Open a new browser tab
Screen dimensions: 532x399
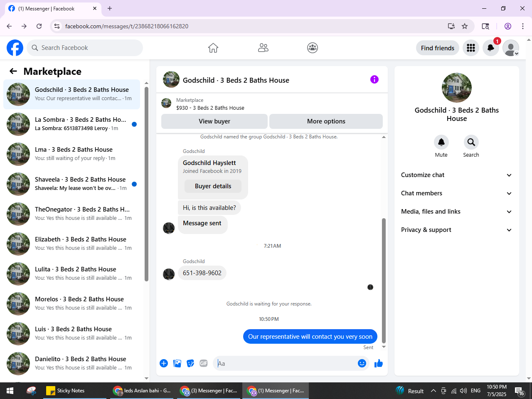pos(110,8)
